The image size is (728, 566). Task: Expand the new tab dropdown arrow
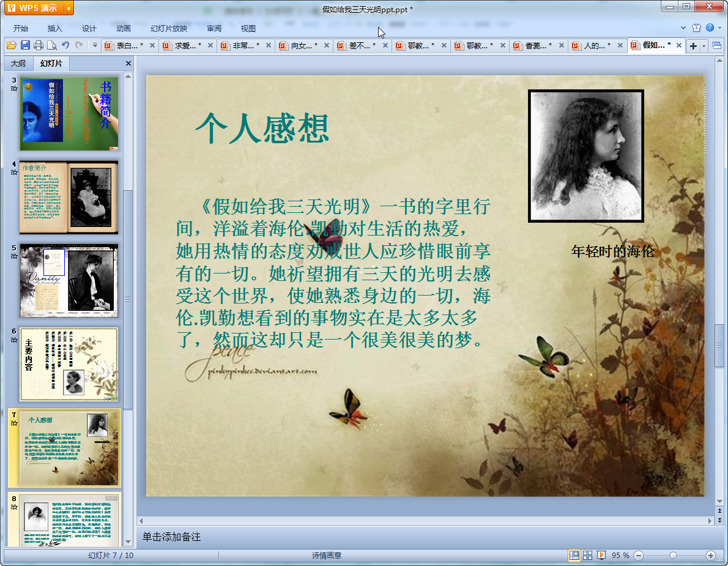coord(704,46)
